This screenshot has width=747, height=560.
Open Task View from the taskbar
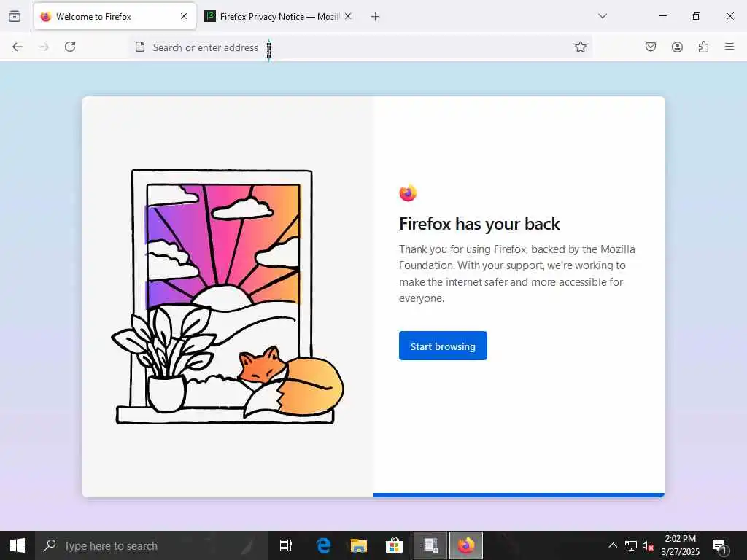coord(286,545)
